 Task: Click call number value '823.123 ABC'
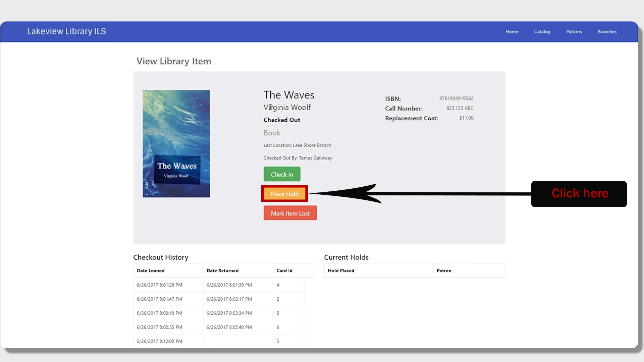(460, 108)
